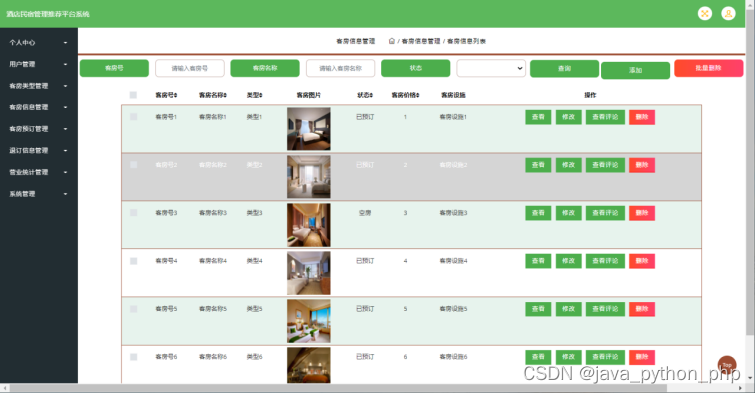Viewport: 756px width, 393px height.
Task: Click the fullscreen icon in the header
Action: (704, 14)
